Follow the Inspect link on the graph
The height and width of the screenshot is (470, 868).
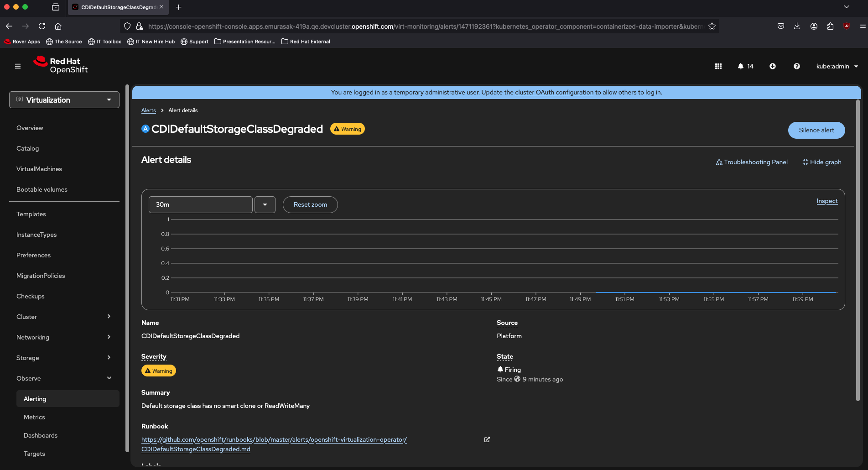pos(826,201)
